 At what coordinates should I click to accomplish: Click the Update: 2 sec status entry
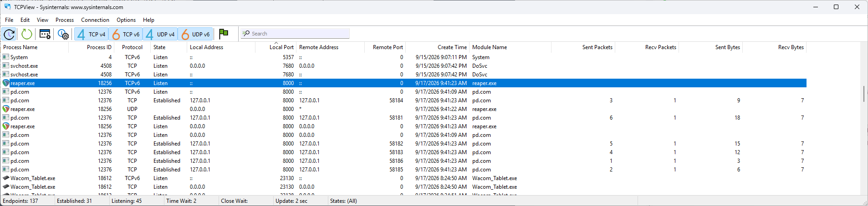291,201
